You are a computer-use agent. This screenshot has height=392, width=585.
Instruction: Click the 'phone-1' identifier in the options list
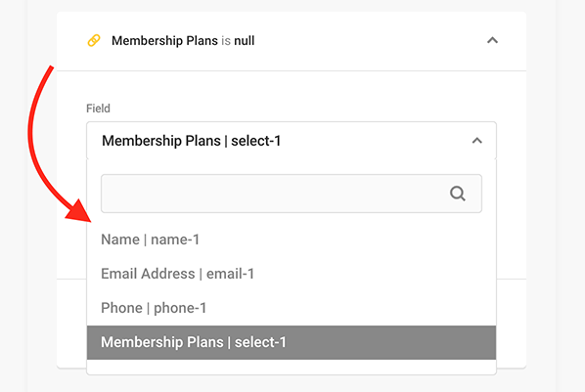pyautogui.click(x=180, y=308)
